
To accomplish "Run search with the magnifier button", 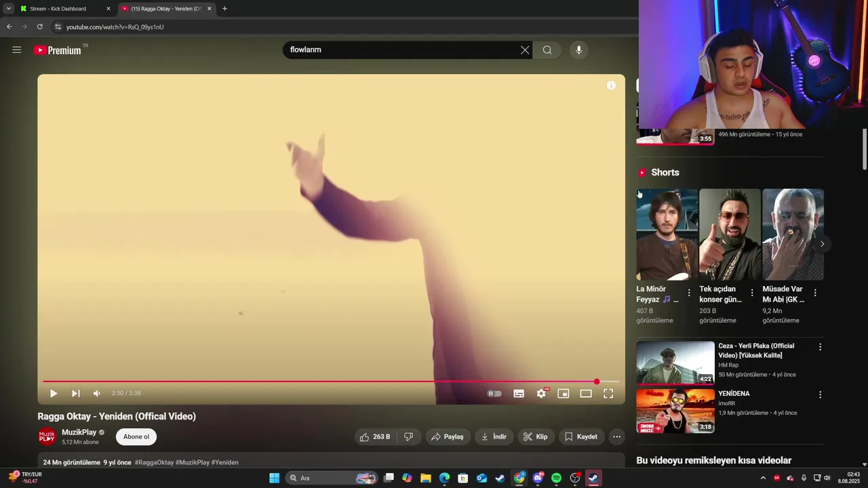I will pyautogui.click(x=547, y=49).
